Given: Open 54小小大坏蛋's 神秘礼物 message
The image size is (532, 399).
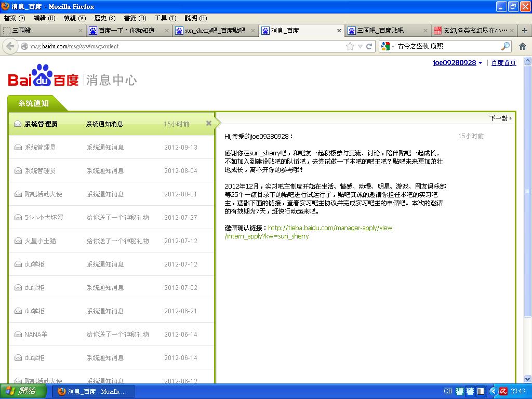Looking at the screenshot, I should coord(111,218).
